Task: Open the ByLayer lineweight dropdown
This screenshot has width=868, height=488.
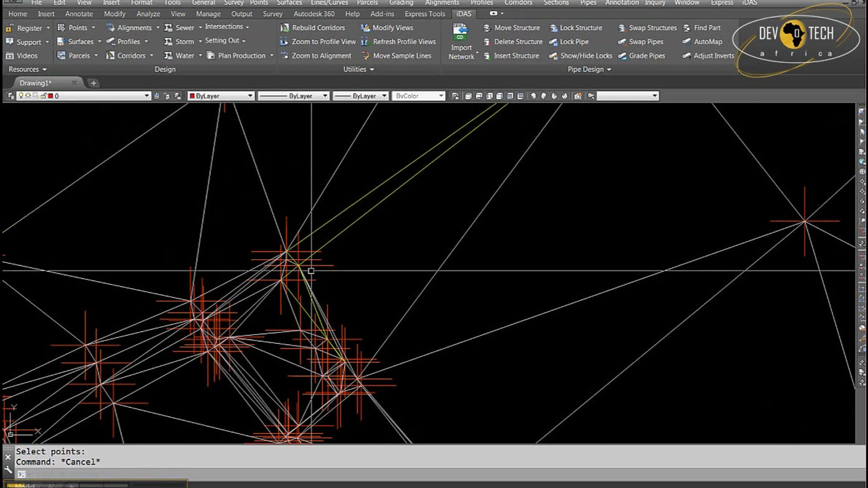Action: click(x=360, y=96)
